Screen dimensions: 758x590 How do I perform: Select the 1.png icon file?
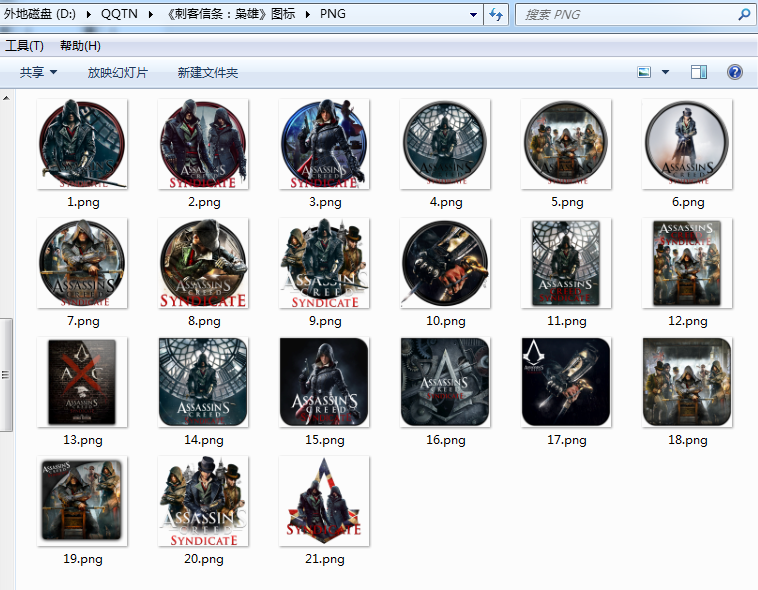click(83, 145)
